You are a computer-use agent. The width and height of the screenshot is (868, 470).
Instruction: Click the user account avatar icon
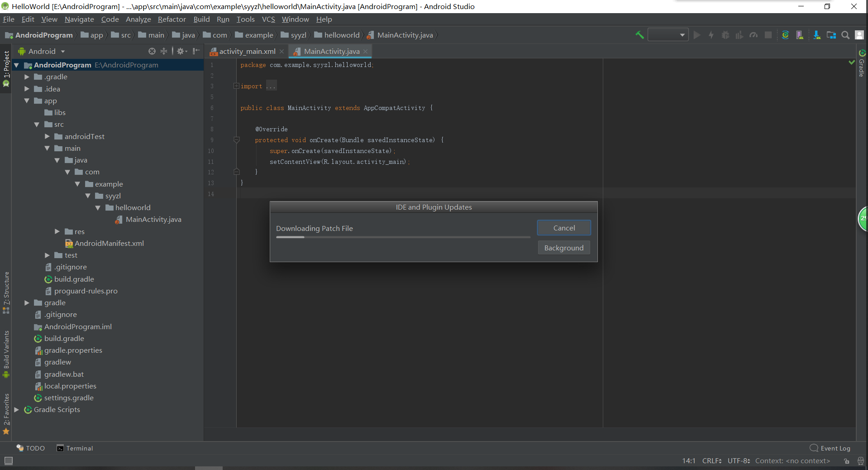click(859, 35)
